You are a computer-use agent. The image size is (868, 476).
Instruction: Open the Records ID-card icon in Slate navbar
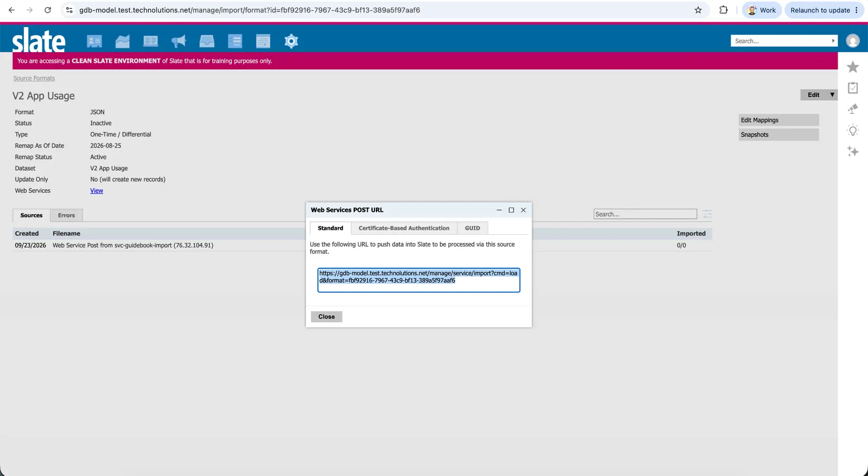tap(94, 41)
